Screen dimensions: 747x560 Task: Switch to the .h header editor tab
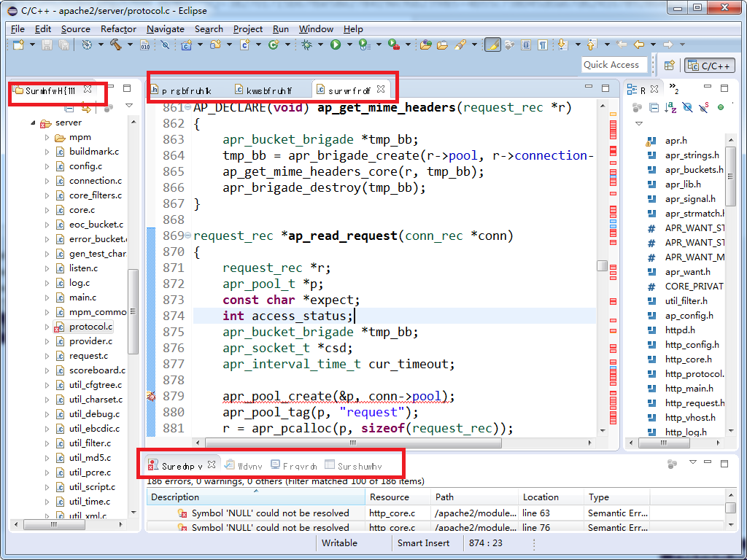pyautogui.click(x=181, y=90)
